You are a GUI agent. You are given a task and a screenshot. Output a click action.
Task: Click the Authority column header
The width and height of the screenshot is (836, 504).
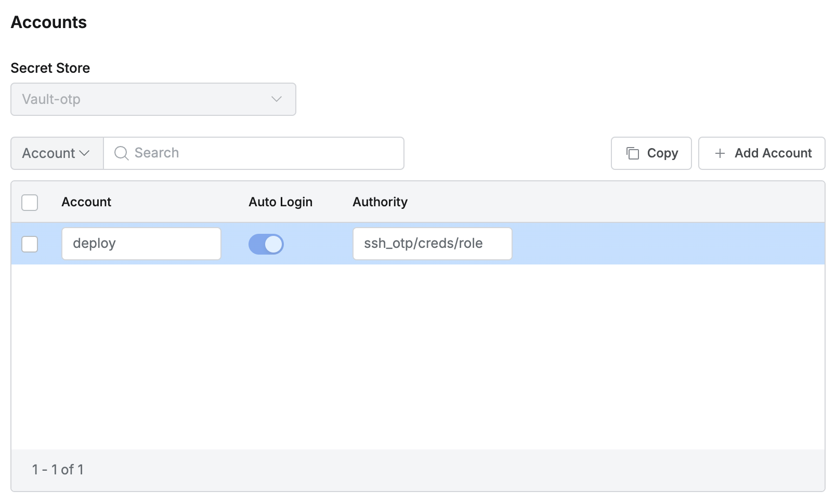pos(380,202)
